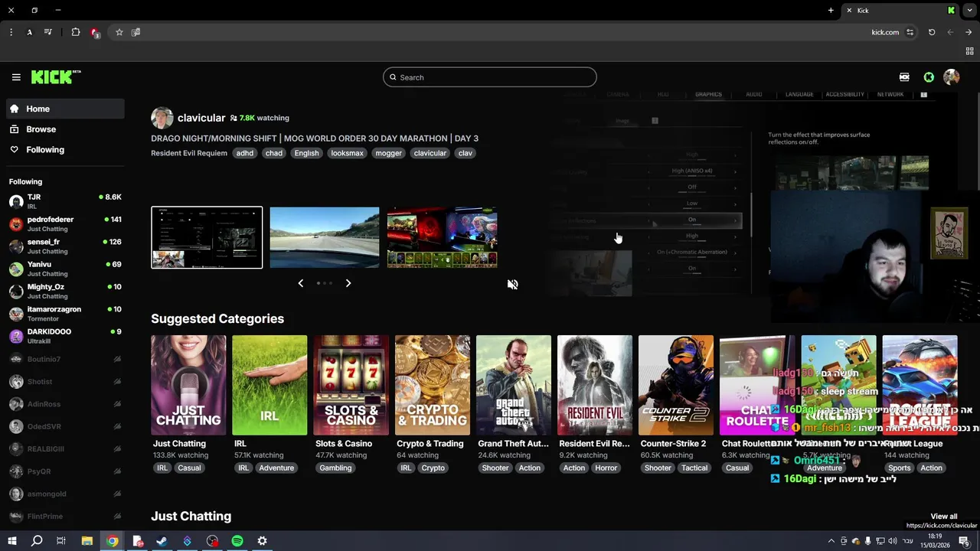Open the Windows notification center
980x551 pixels.
pyautogui.click(x=964, y=541)
